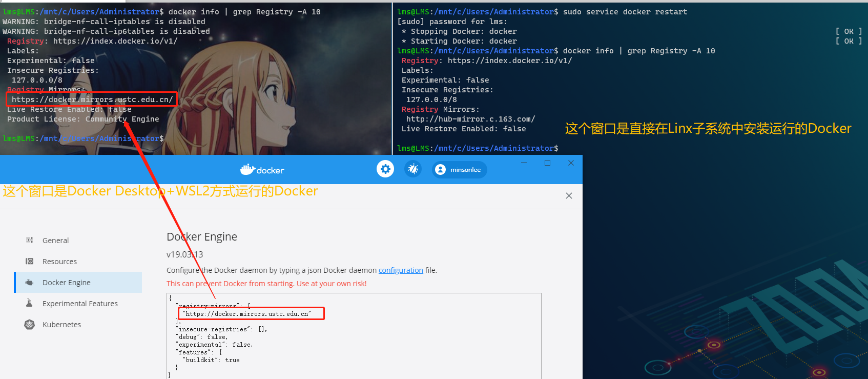Close the Docker Desktop window
Viewport: 868px width, 379px height.
pos(571,163)
